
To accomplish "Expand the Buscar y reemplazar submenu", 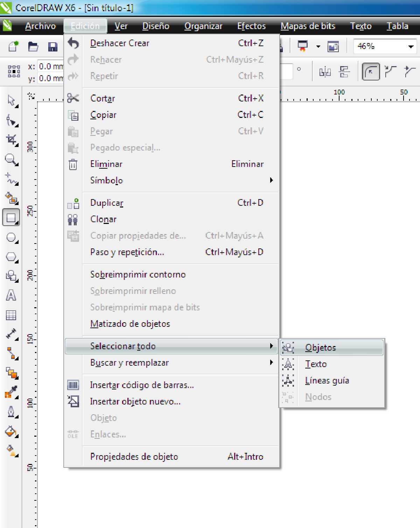I will (x=181, y=362).
